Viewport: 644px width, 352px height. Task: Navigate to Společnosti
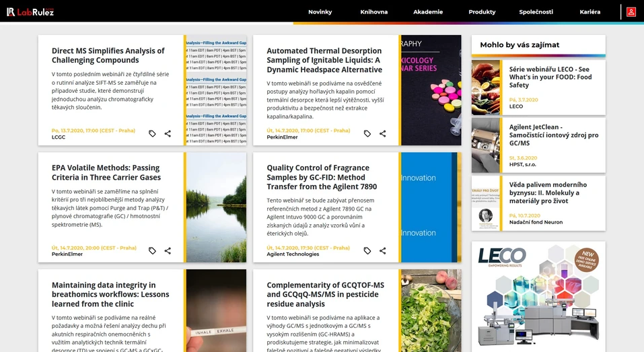click(536, 12)
